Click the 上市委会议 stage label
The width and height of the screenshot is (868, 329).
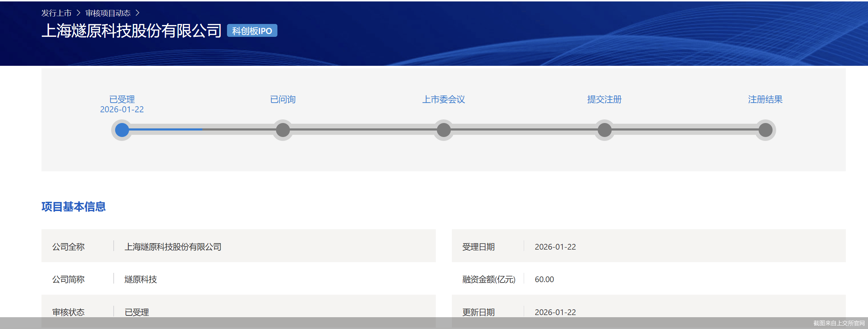coord(444,99)
